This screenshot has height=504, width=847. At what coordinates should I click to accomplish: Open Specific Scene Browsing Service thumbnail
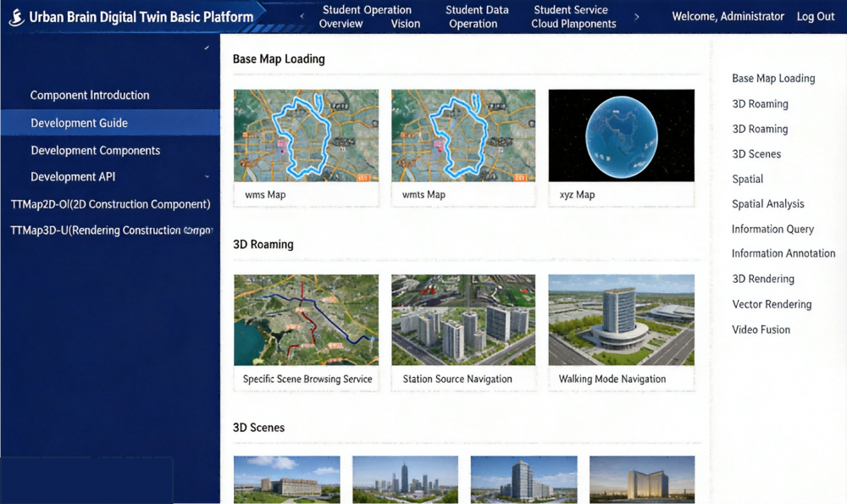pos(306,320)
